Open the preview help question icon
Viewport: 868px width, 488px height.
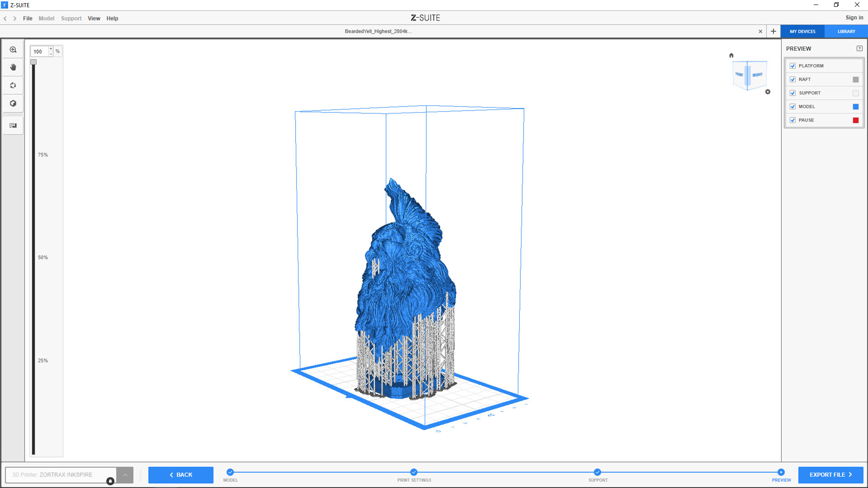click(859, 48)
